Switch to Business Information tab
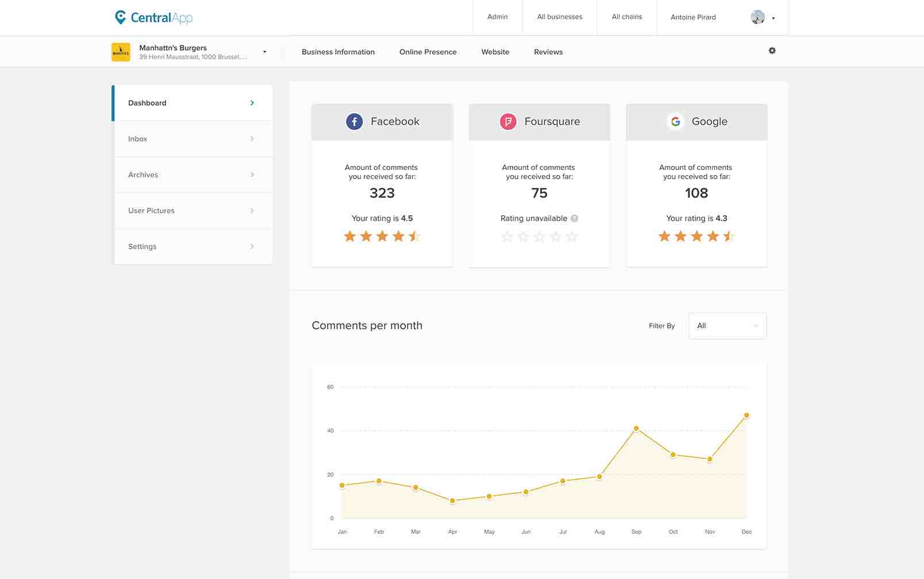Screen dimensions: 924x579 coord(338,52)
